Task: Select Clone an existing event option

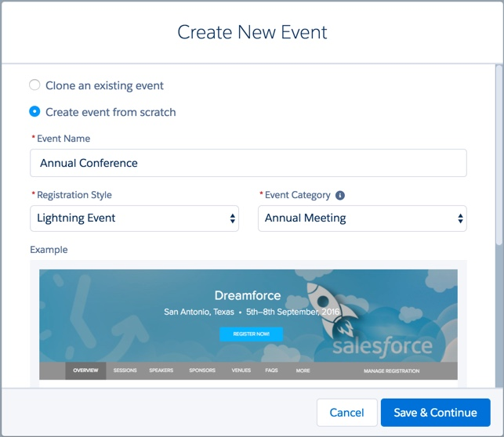Action: [x=34, y=85]
